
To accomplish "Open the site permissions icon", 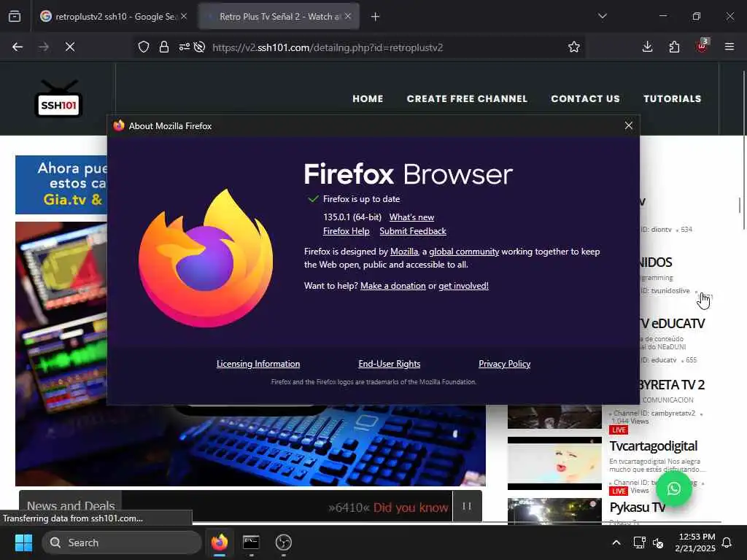I will 184,47.
